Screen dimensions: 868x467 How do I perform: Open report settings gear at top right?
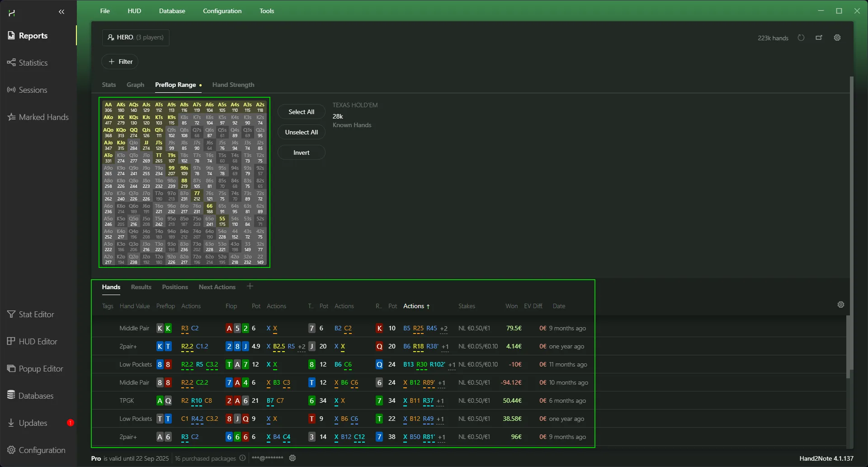pos(837,38)
